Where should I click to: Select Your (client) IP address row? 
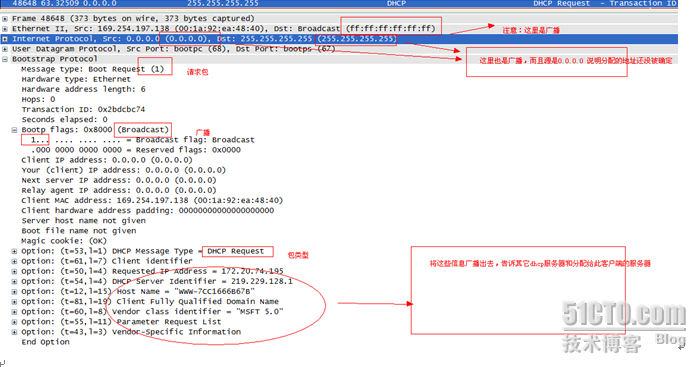pos(124,170)
